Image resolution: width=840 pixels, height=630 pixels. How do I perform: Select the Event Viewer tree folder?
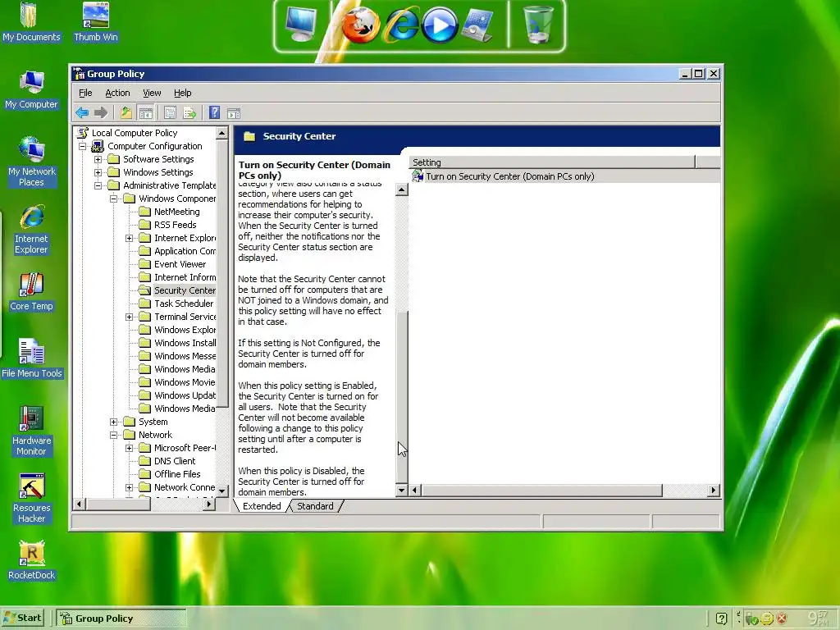[x=180, y=264]
